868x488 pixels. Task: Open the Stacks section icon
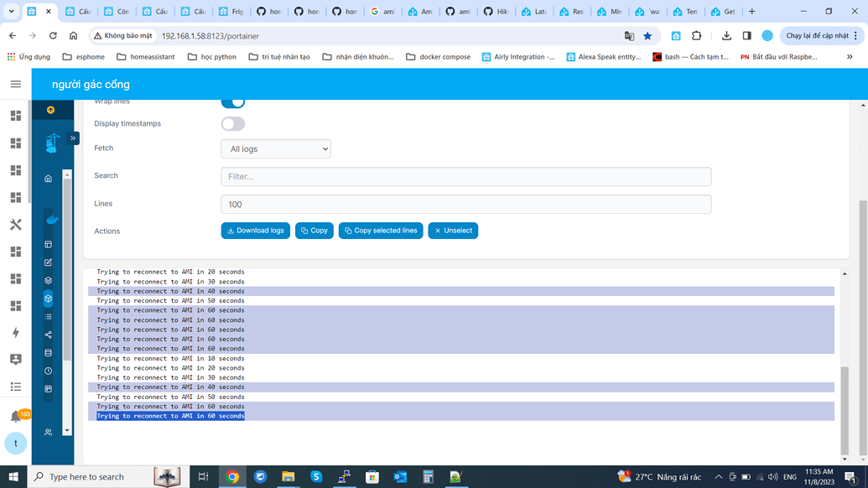(49, 280)
